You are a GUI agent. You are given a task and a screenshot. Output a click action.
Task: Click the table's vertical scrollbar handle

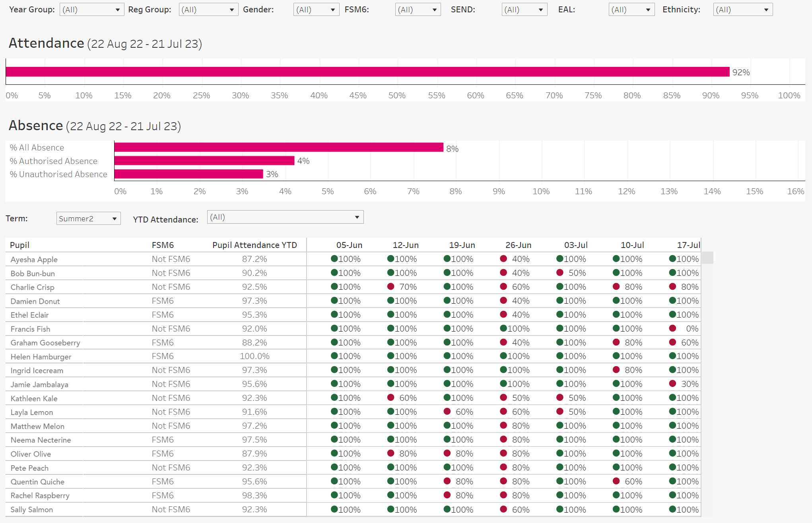707,258
